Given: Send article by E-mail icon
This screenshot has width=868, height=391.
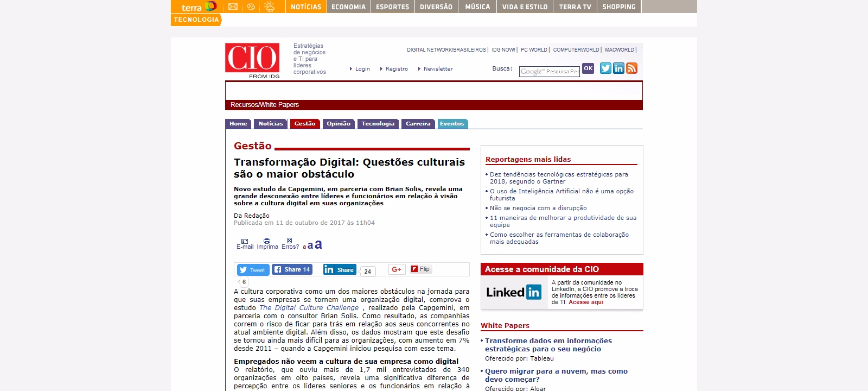Looking at the screenshot, I should tap(245, 244).
